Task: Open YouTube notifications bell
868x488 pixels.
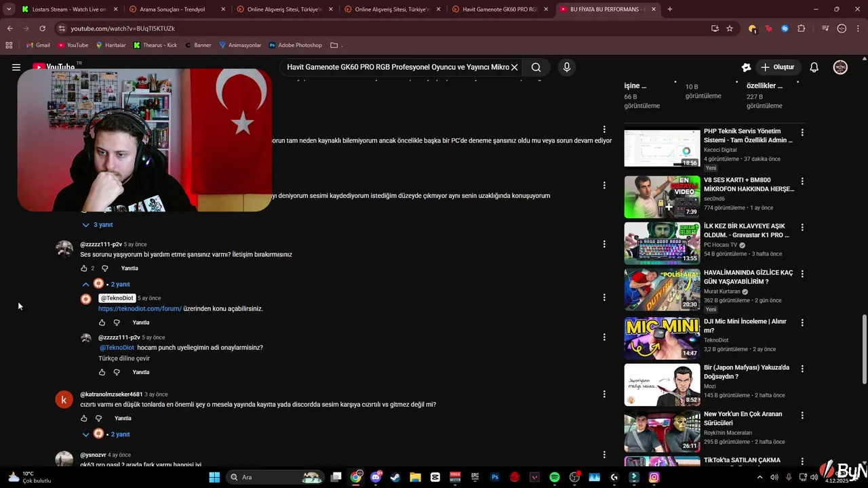Action: 814,67
